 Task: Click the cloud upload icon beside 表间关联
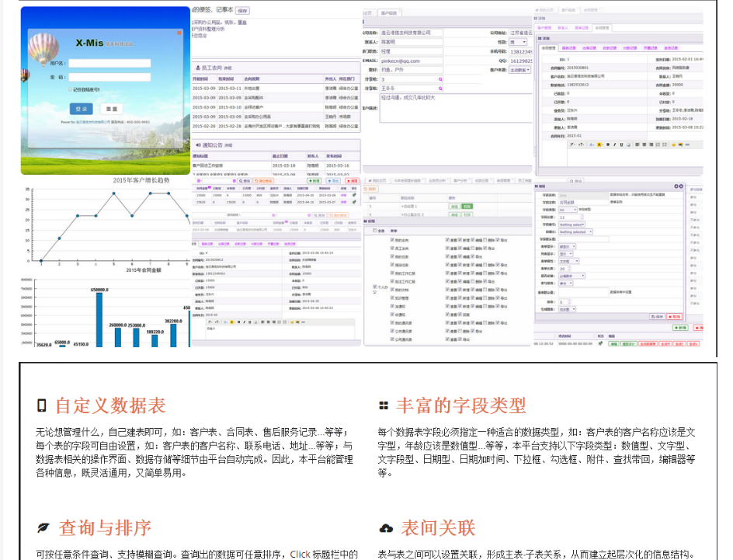pos(385,529)
